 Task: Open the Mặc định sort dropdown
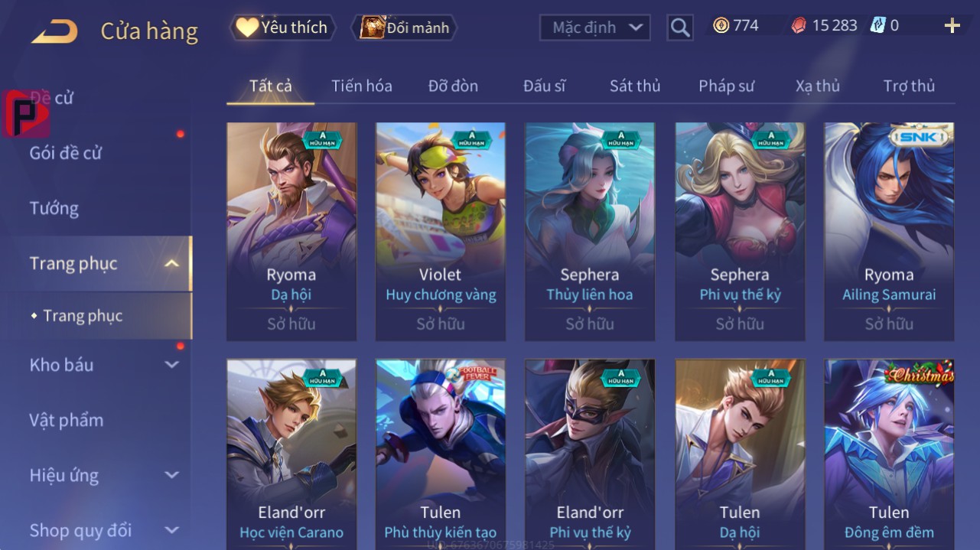pyautogui.click(x=595, y=28)
